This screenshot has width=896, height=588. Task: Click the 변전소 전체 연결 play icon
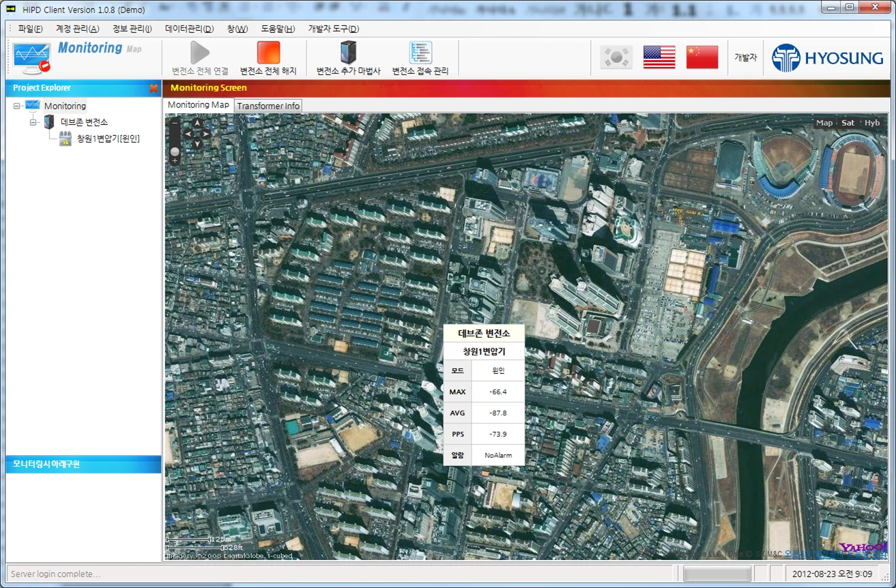199,53
